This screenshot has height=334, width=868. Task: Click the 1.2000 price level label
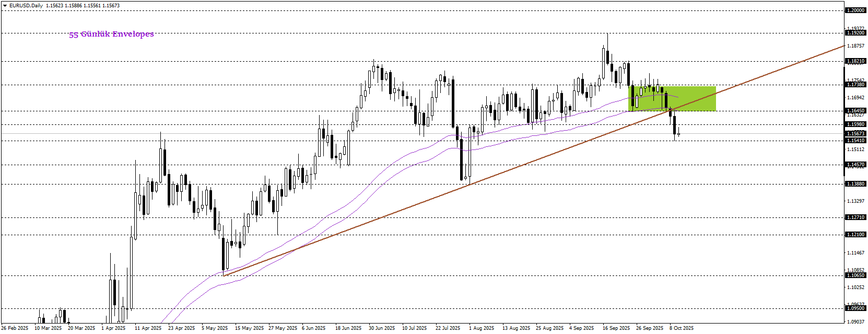(x=855, y=10)
